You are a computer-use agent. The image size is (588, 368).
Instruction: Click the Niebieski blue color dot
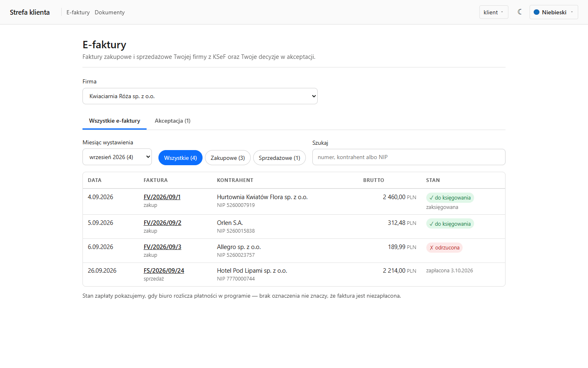click(537, 12)
